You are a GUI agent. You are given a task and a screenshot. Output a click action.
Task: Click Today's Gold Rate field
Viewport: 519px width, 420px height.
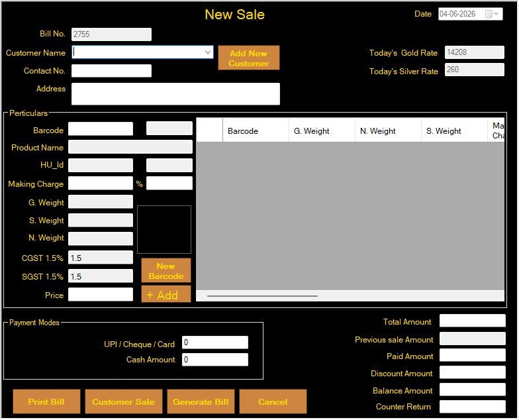(474, 52)
